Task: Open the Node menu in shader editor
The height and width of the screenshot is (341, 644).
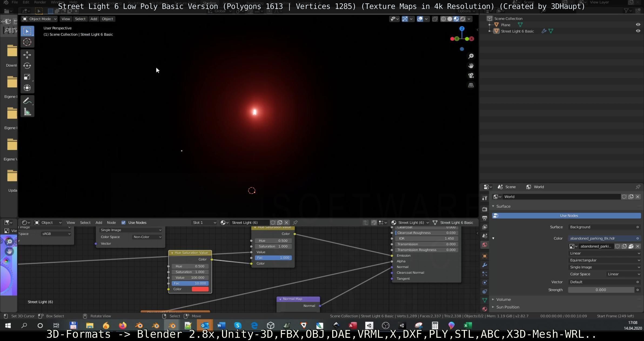Action: tap(111, 223)
